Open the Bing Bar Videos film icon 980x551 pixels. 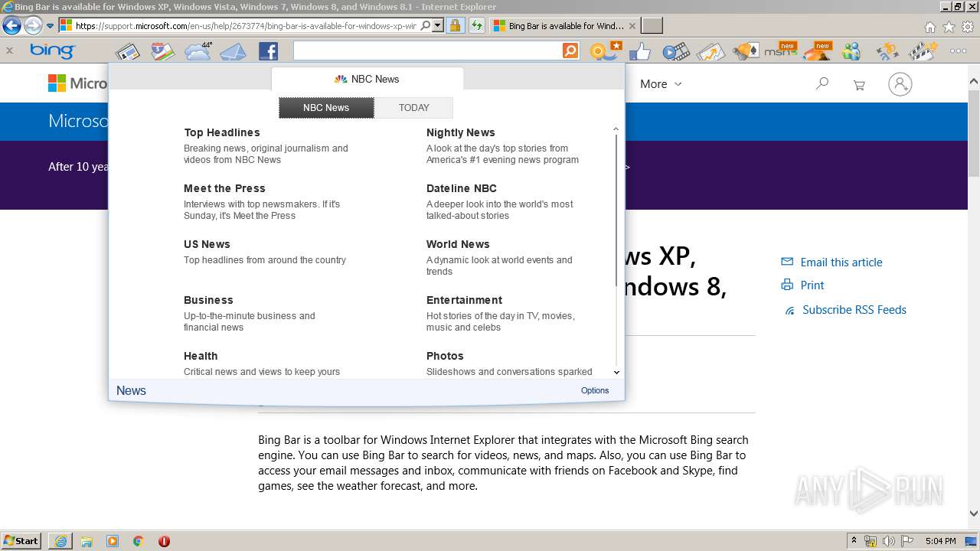click(x=675, y=51)
